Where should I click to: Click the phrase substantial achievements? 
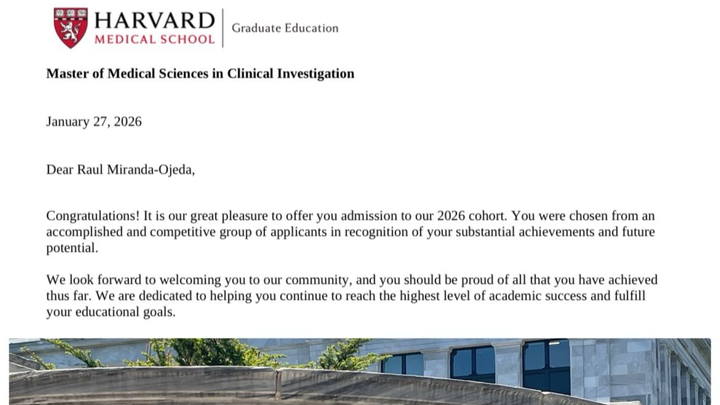click(500, 232)
